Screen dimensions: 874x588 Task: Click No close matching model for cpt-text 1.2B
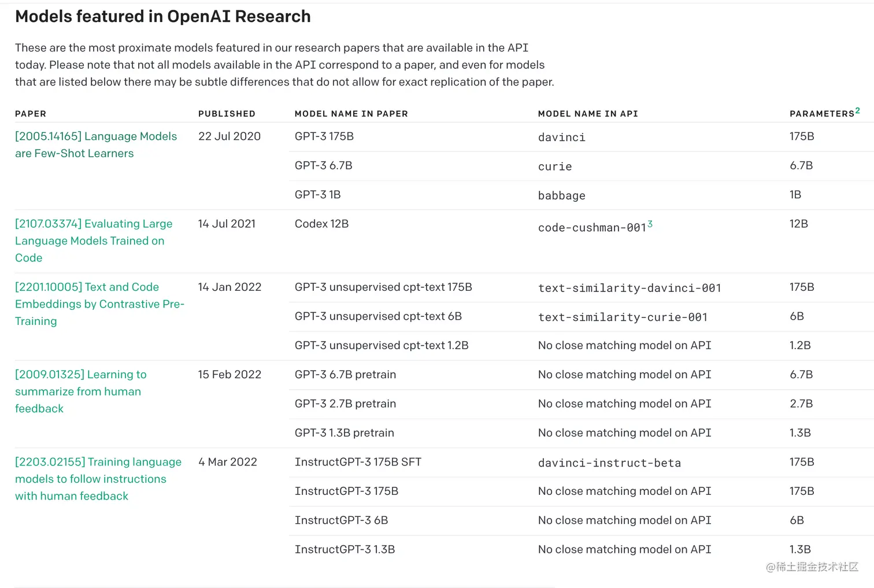625,346
